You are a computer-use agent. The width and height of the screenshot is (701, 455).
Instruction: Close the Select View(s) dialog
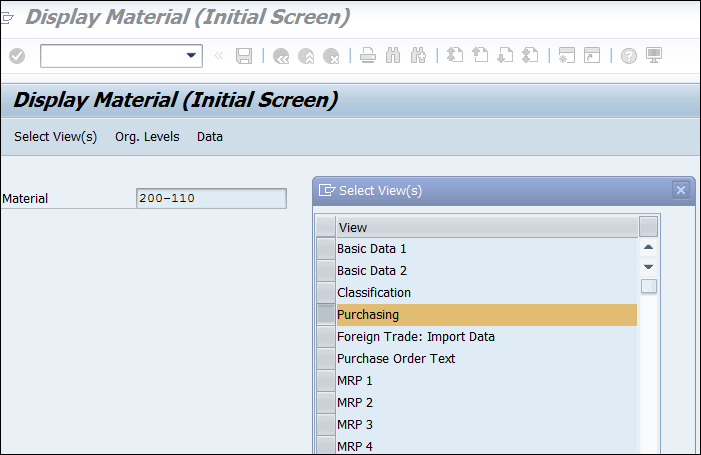[681, 190]
